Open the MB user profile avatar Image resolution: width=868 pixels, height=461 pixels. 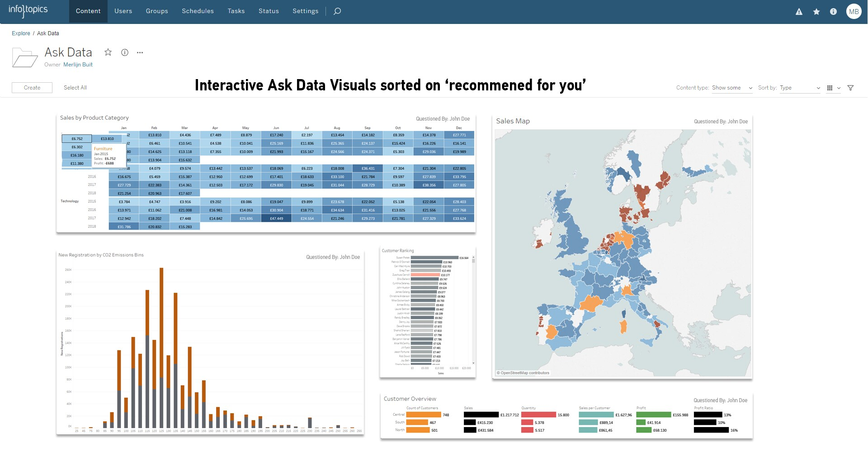854,12
